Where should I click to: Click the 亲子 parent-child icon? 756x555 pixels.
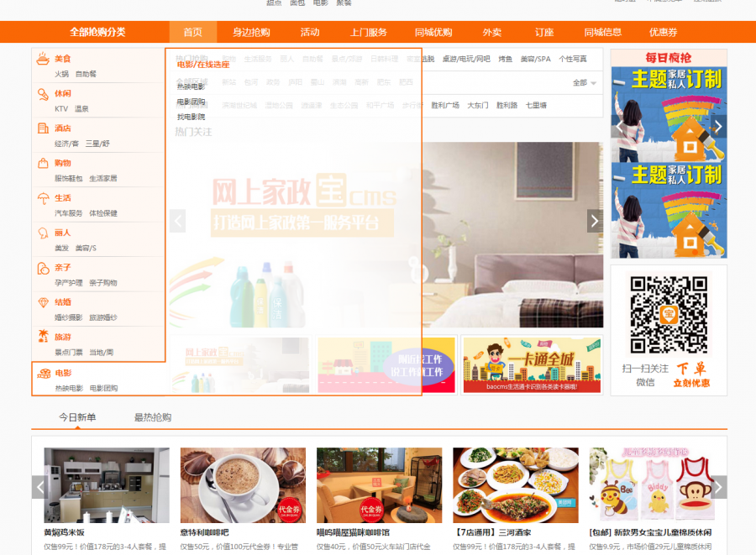pos(43,268)
